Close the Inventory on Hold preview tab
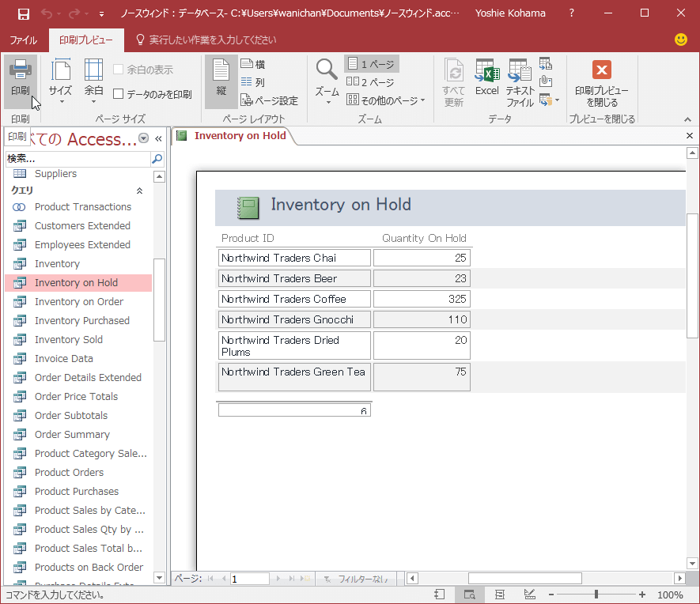 point(689,136)
